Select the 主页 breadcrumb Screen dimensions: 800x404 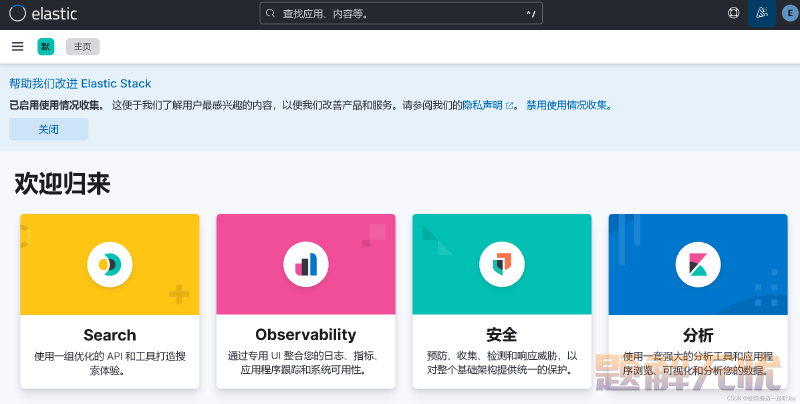[83, 46]
